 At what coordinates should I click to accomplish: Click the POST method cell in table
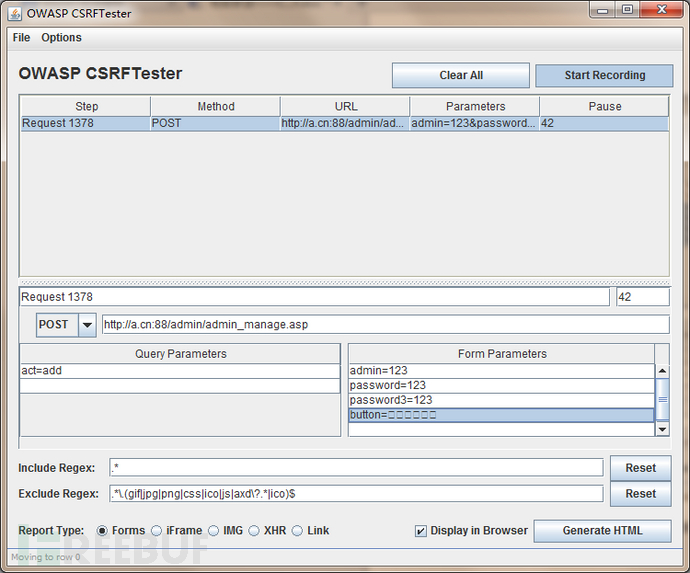[x=216, y=123]
